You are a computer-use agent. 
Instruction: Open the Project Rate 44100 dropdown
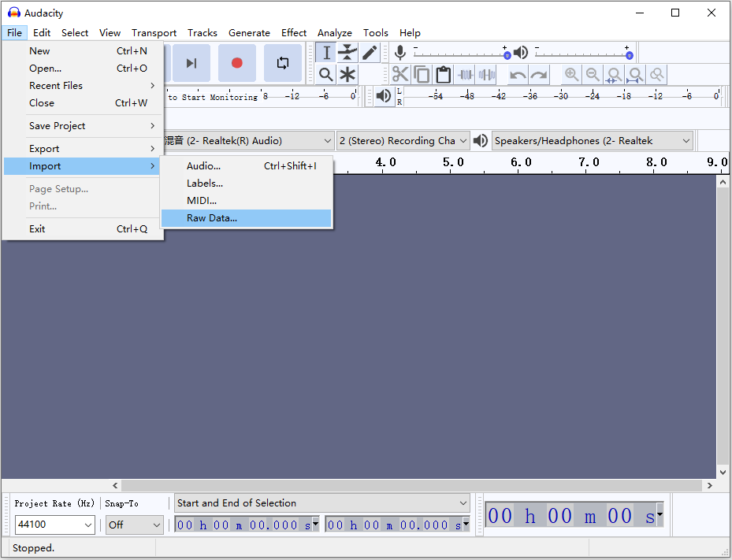tap(54, 525)
